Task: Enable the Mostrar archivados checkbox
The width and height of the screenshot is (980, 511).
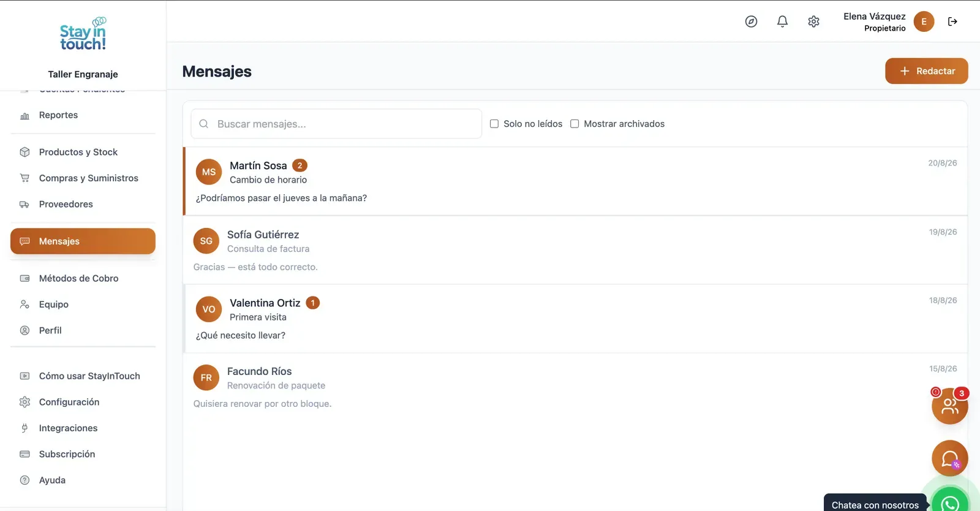Action: point(575,124)
